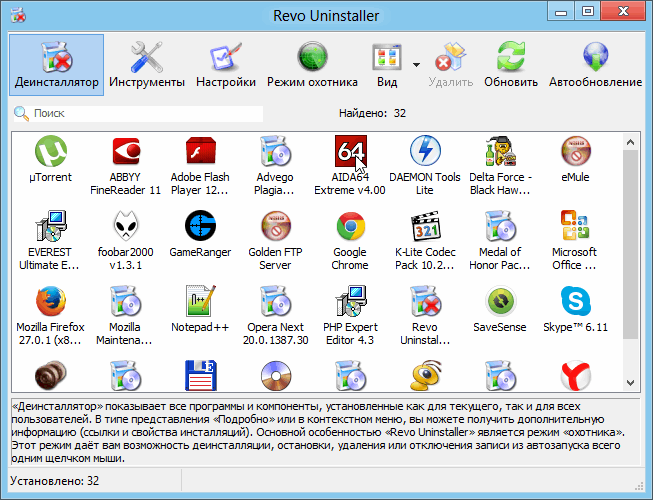Click the Вид view button
Screen dimensions: 653x500
click(x=387, y=65)
